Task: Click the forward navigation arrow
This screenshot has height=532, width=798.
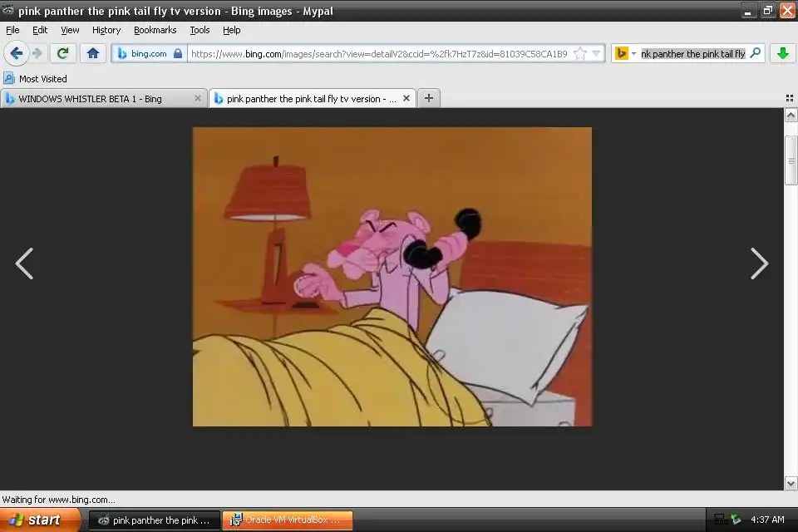Action: coord(37,53)
